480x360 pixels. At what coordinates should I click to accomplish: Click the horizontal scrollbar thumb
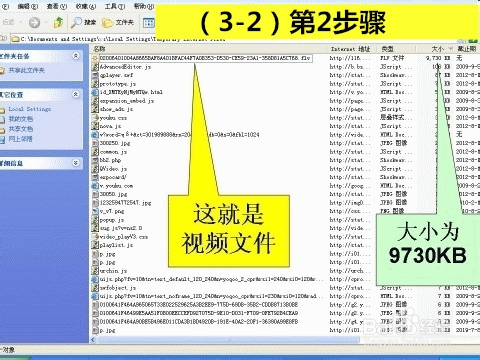[229, 340]
